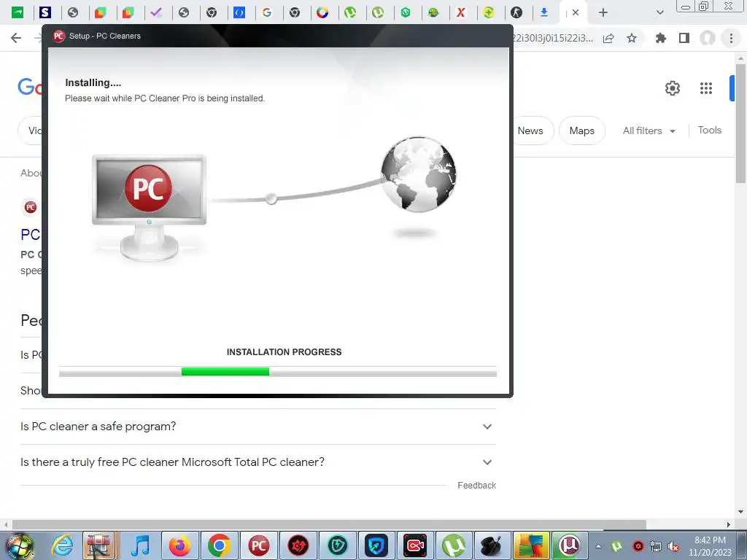747x560 pixels.
Task: Open Chrome three-dot menu
Action: coord(731,38)
